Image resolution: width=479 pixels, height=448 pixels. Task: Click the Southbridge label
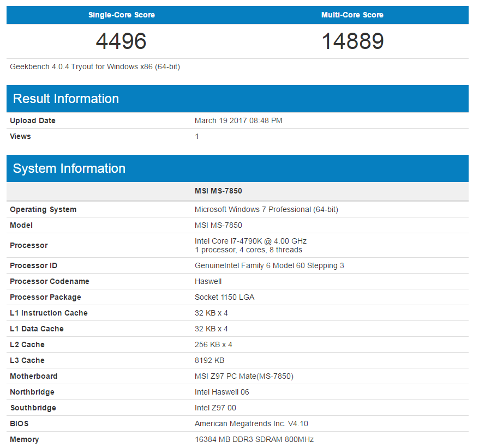pyautogui.click(x=33, y=408)
